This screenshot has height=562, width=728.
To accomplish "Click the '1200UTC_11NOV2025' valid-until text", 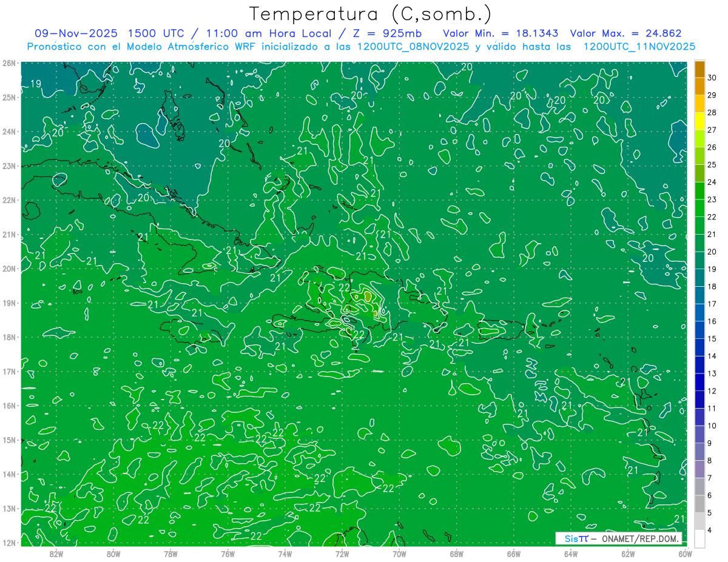I will click(x=639, y=46).
